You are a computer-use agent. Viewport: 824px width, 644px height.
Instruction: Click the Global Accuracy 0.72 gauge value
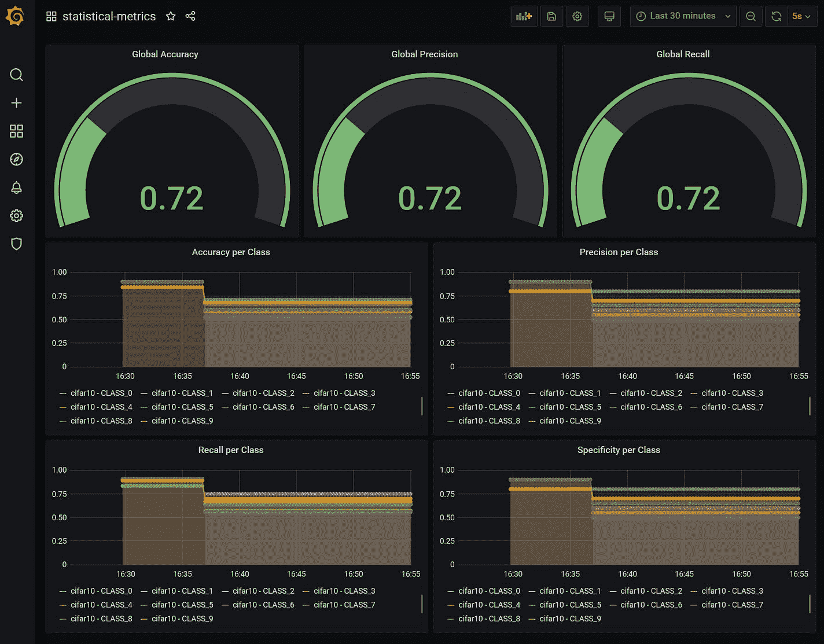[172, 198]
